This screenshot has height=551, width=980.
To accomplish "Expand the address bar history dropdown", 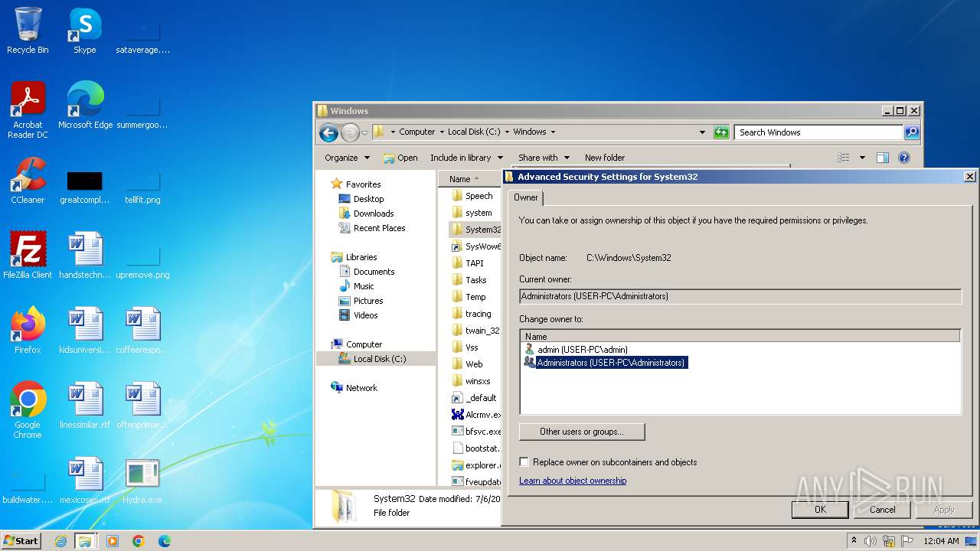I will click(703, 132).
